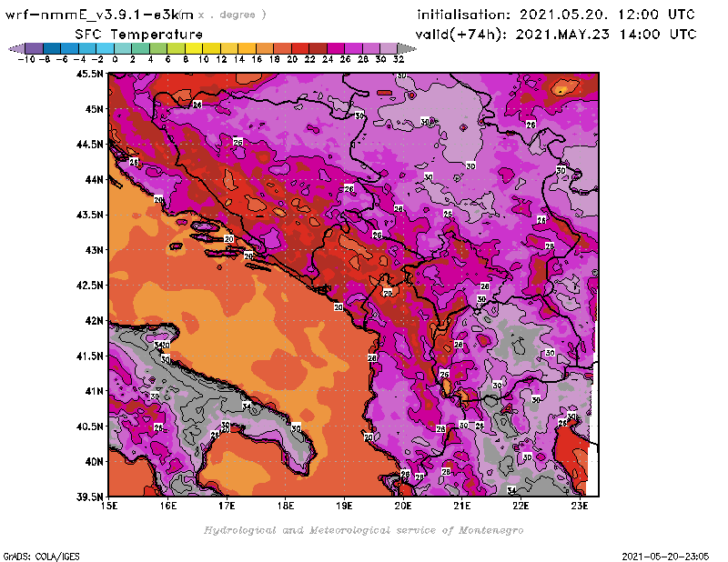The height and width of the screenshot is (562, 728).
Task: Click the legend swatch between 30 and 32
Action: tap(389, 48)
